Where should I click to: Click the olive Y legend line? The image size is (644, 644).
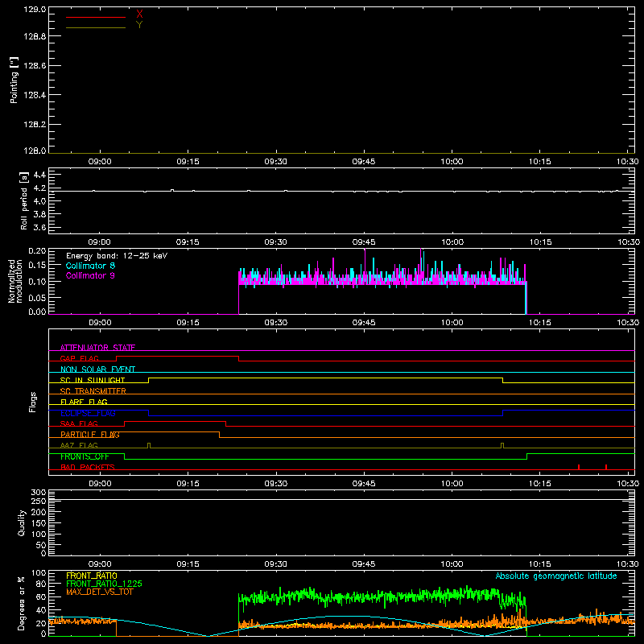coord(95,27)
